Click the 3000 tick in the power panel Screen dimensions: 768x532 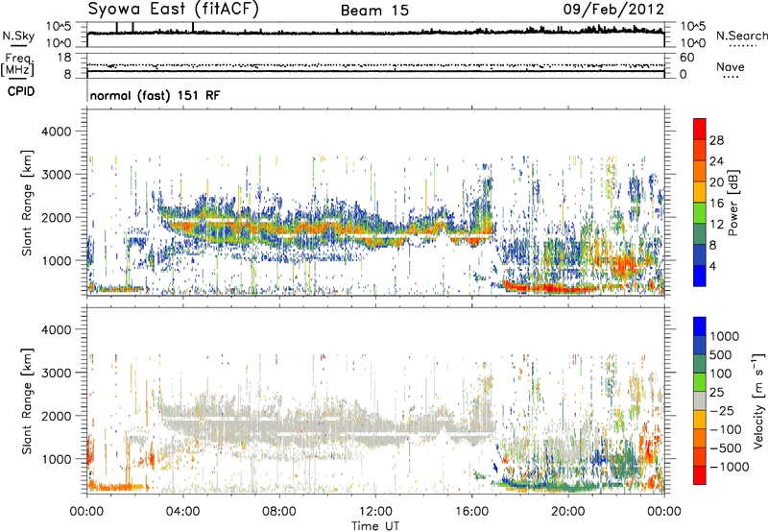click(x=56, y=175)
